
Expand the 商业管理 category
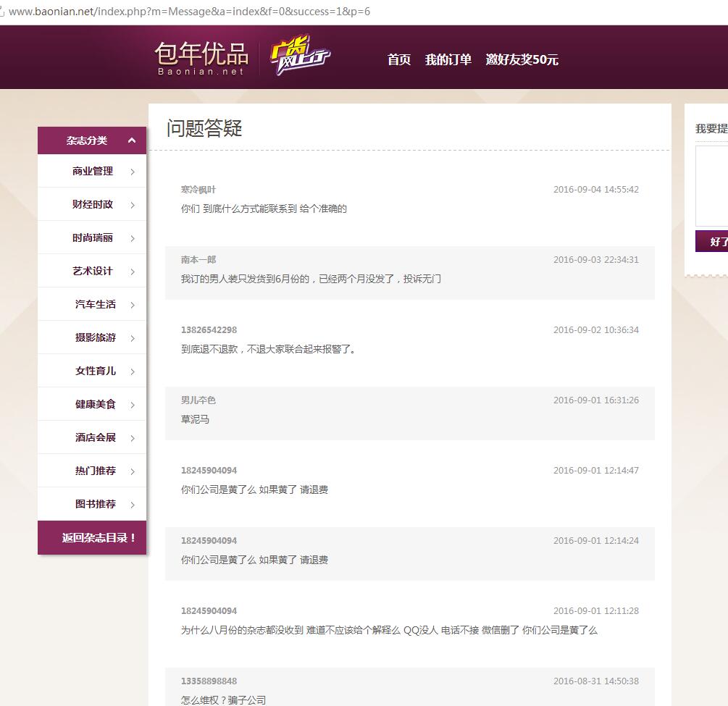tap(92, 171)
